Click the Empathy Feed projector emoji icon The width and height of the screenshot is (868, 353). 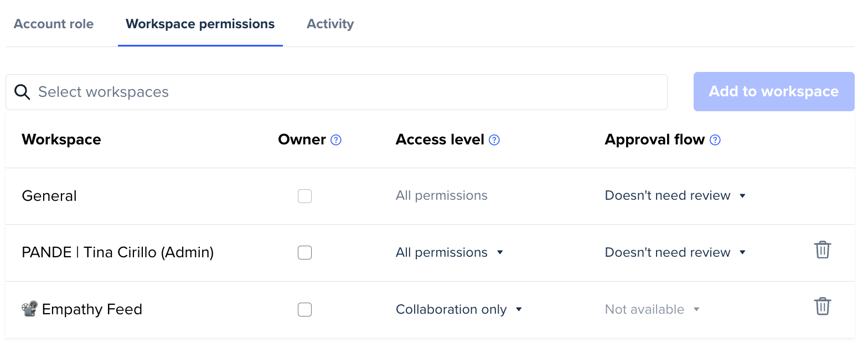(x=29, y=308)
